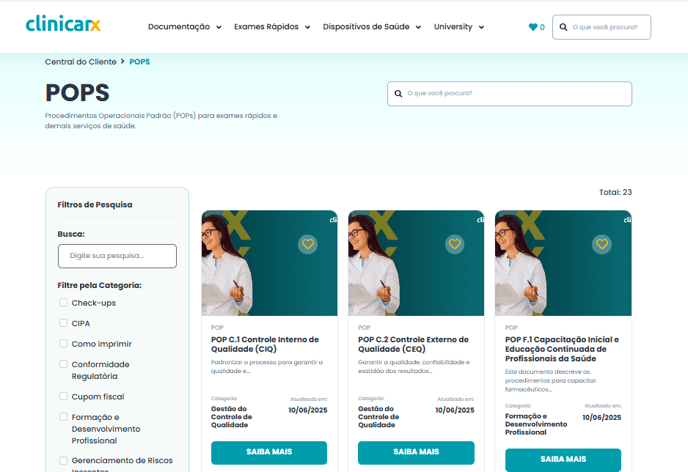Toggle the Cupom fiscal filter checkbox

(64, 396)
